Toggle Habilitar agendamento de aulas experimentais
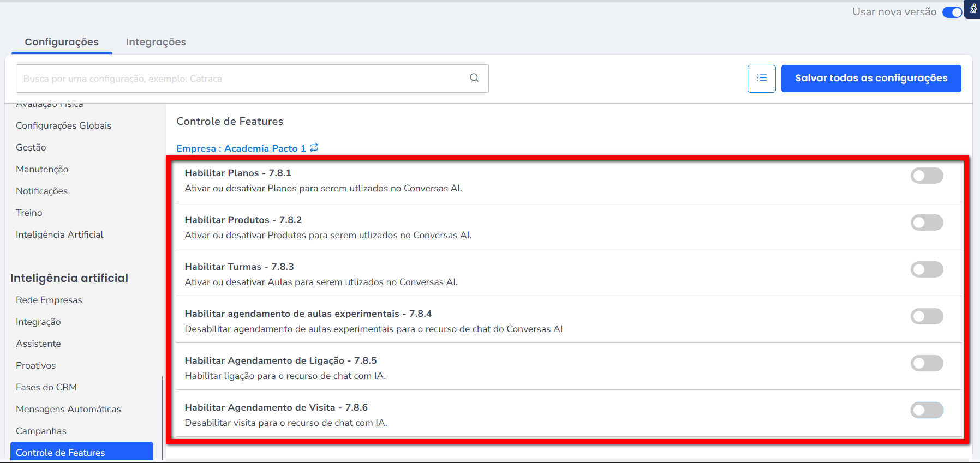This screenshot has height=463, width=980. point(926,316)
